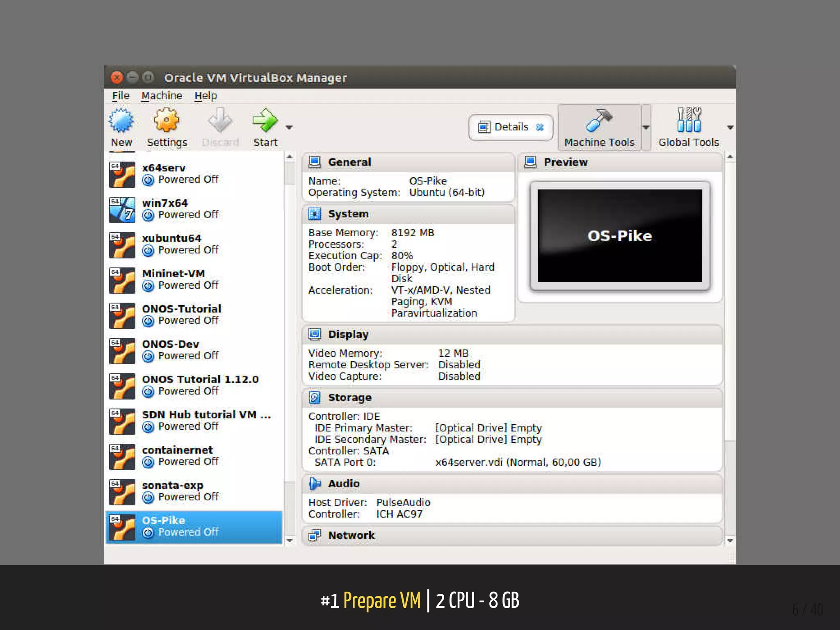
Task: Open the Help menu
Action: click(x=205, y=96)
